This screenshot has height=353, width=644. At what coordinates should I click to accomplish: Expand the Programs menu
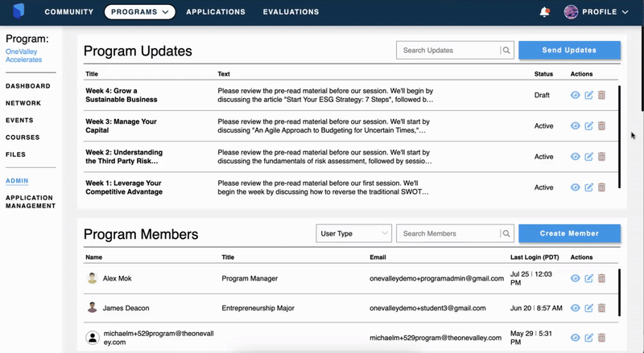coord(141,12)
